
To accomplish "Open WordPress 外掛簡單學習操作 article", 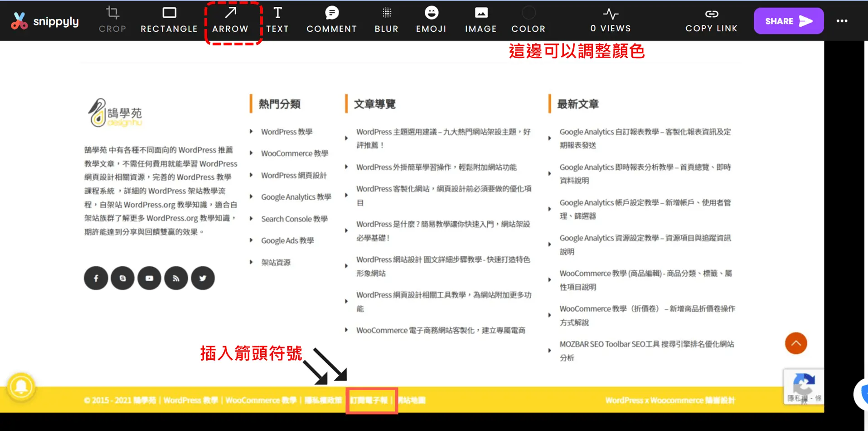I will pos(436,167).
